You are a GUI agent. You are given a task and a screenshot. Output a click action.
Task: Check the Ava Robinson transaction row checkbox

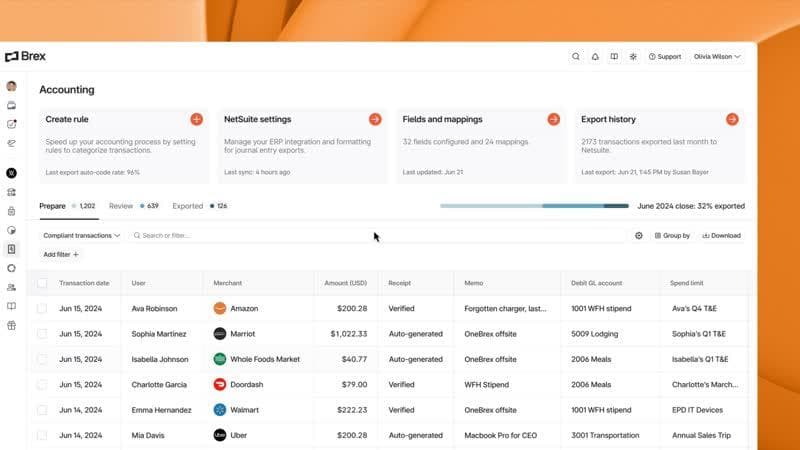click(x=42, y=309)
